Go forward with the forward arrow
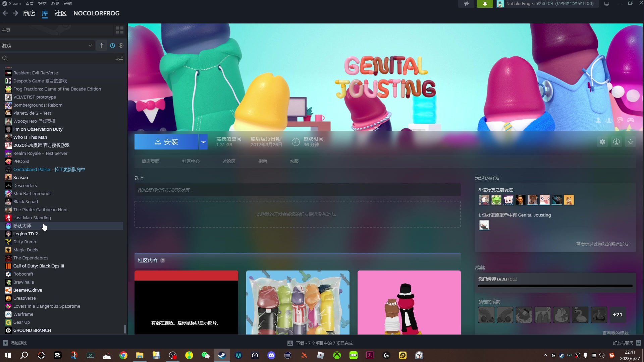The image size is (644, 362). [15, 13]
